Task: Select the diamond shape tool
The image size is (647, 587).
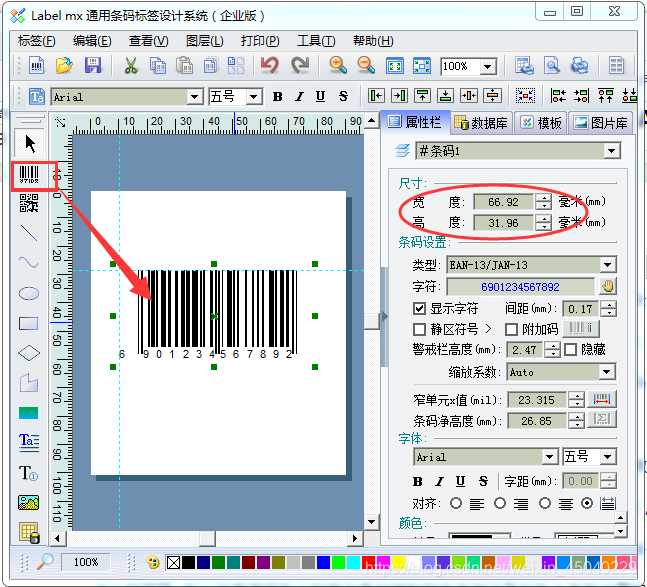Action: 29,353
